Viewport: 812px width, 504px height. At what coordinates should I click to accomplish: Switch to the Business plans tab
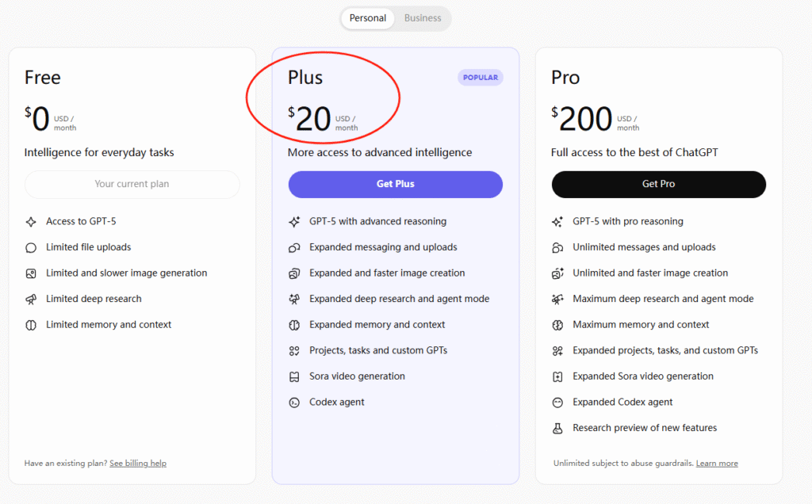(423, 18)
